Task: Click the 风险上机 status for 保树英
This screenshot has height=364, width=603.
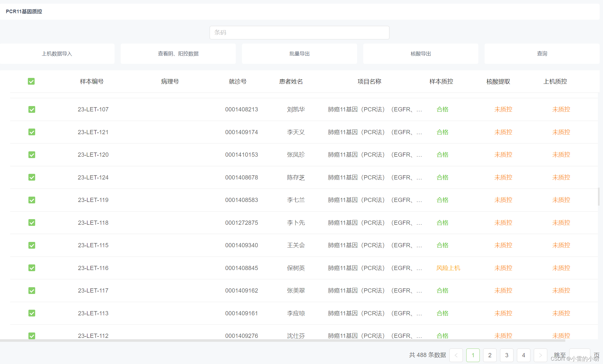Action: coord(448,268)
